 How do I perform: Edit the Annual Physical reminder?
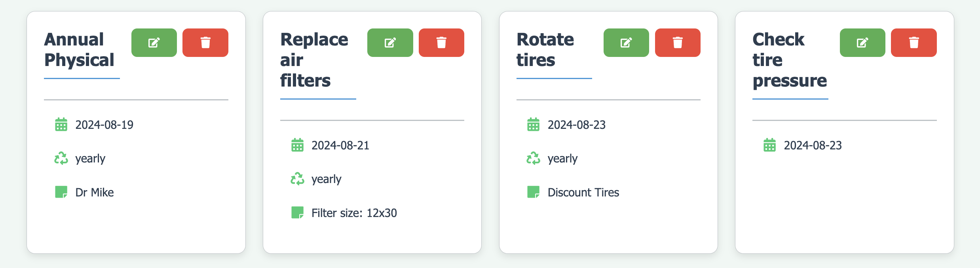154,43
